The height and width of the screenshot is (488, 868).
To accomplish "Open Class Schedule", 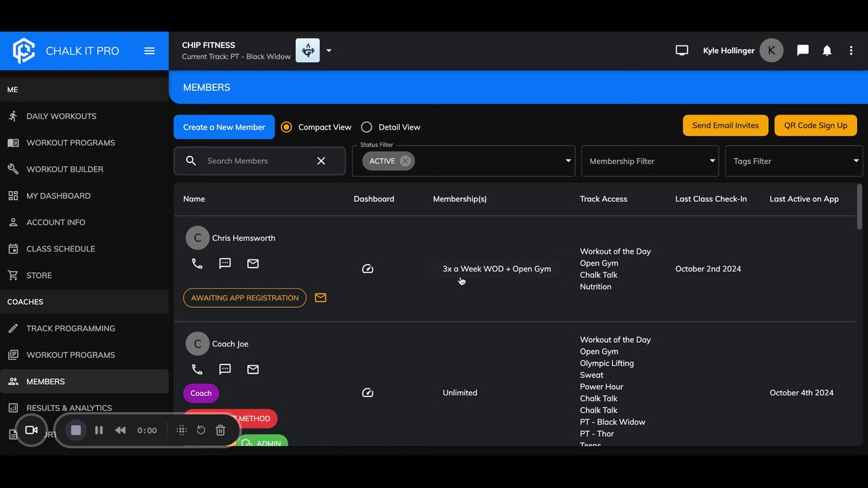I will [84, 248].
